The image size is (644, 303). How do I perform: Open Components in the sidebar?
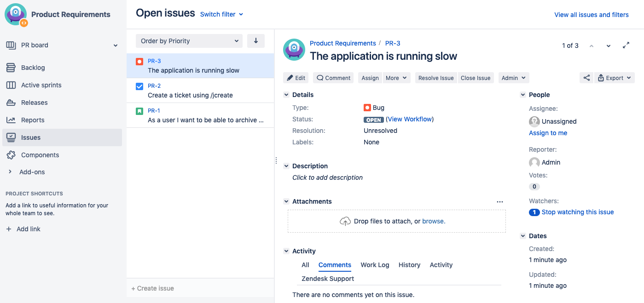coord(40,155)
